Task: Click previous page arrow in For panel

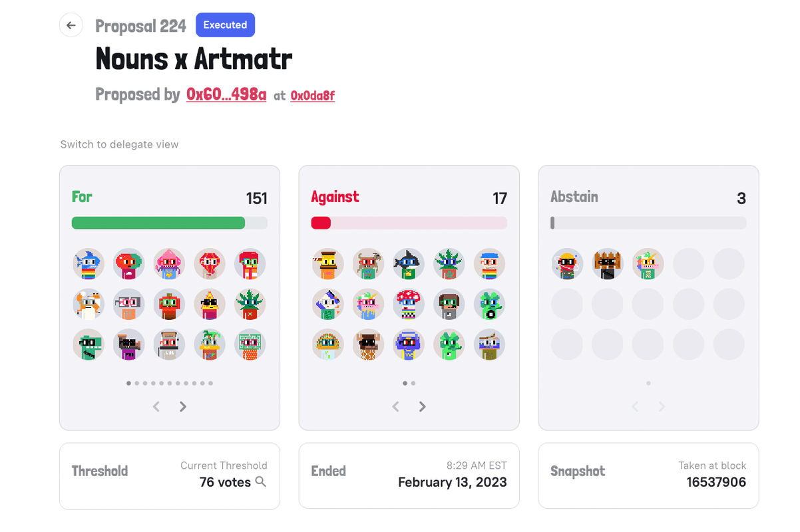Action: pos(156,406)
